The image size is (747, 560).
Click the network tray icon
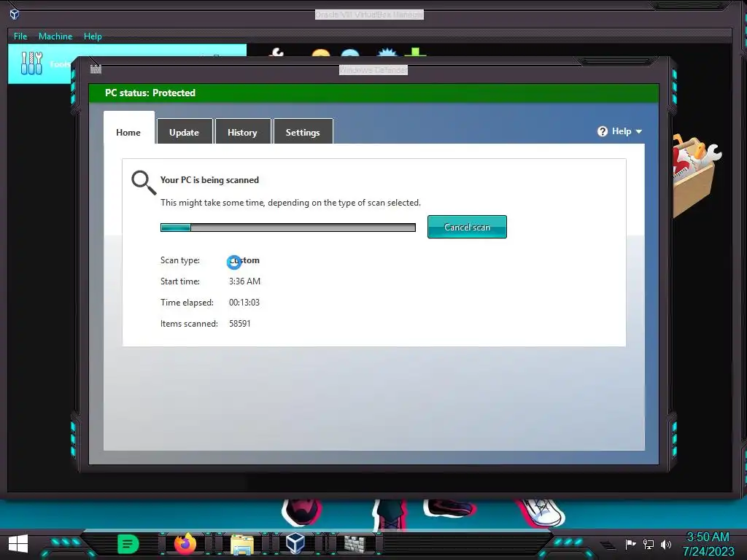coord(648,544)
